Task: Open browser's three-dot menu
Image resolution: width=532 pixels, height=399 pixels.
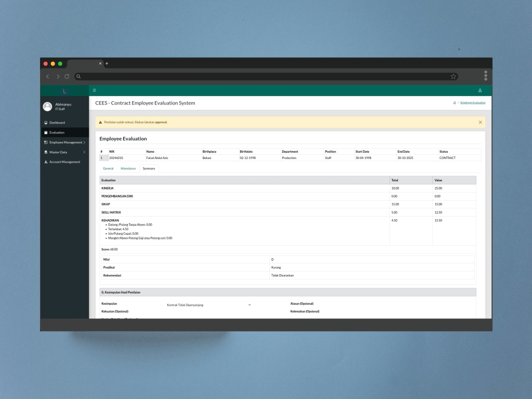Action: 485,76
